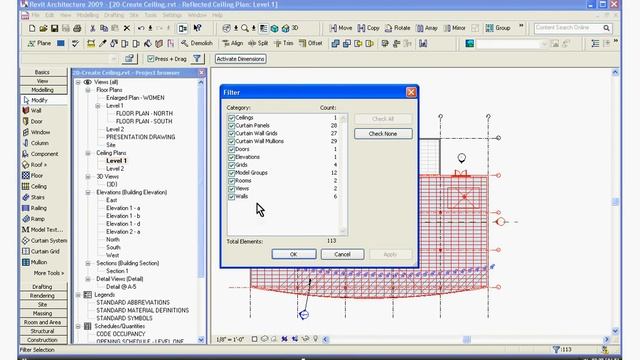This screenshot has width=640, height=360.
Task: Collapse Elevations (Building Elevation) node
Action: pos(88,192)
